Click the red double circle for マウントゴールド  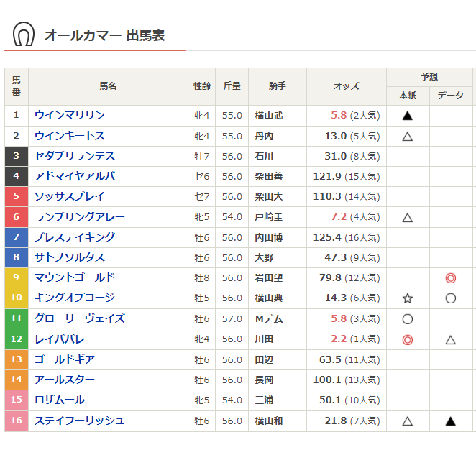pyautogui.click(x=451, y=278)
